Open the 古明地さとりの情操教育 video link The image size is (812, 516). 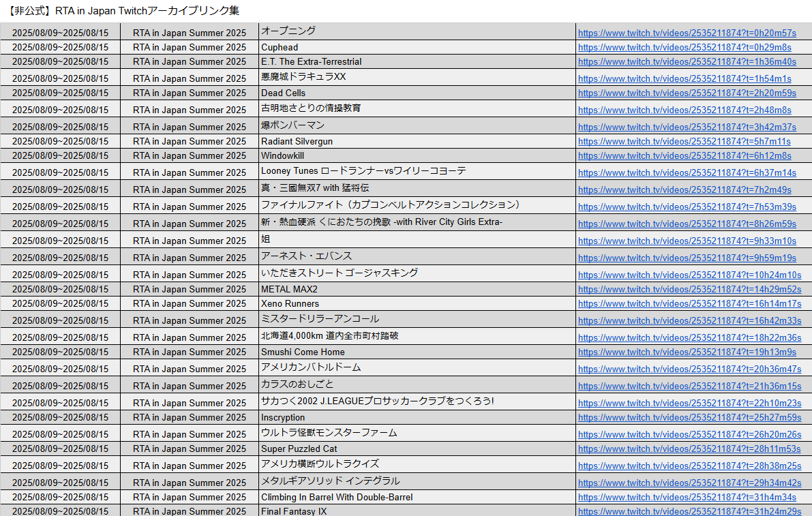tap(685, 110)
